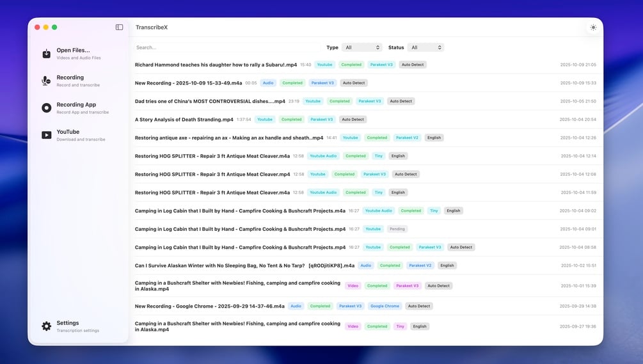Select Recording in the sidebar
Viewport: 643px width, 364px height.
pos(70,77)
